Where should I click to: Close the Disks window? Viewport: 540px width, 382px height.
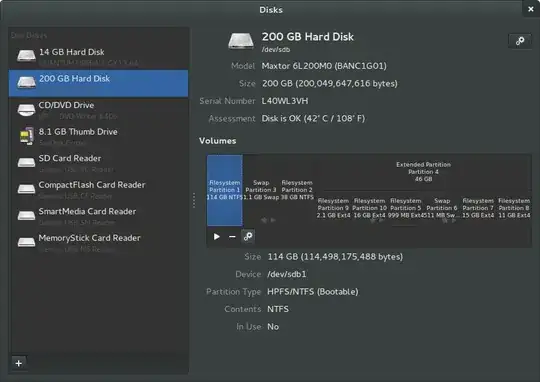[x=531, y=9]
